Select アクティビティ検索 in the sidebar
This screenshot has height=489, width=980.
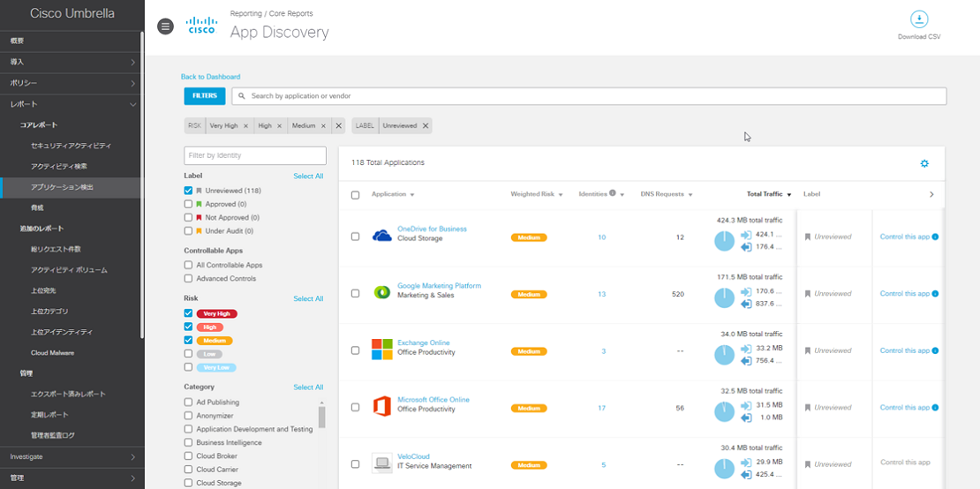coord(58,166)
